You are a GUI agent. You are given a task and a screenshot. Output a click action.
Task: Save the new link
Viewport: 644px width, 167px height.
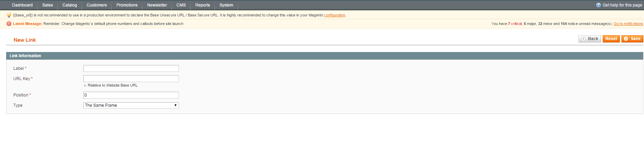coord(632,39)
